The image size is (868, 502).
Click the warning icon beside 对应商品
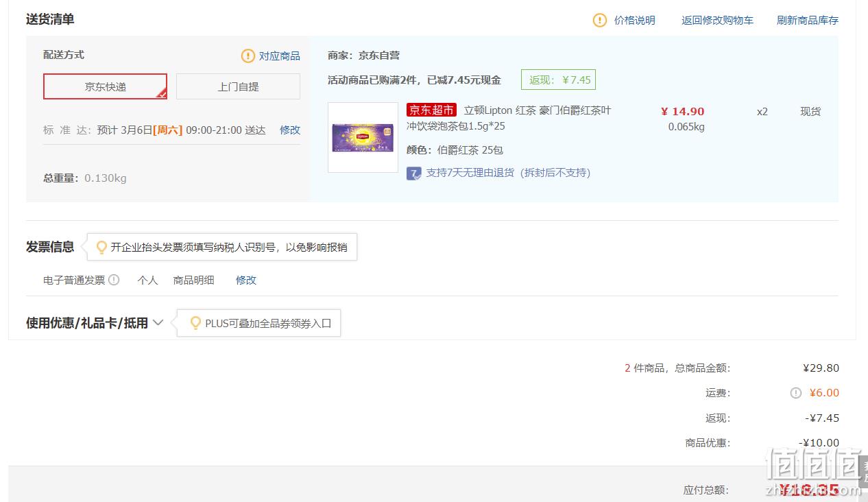click(x=248, y=56)
